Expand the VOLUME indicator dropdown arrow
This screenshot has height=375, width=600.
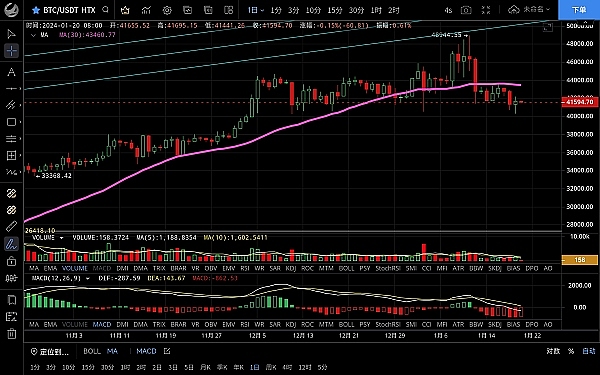62,238
